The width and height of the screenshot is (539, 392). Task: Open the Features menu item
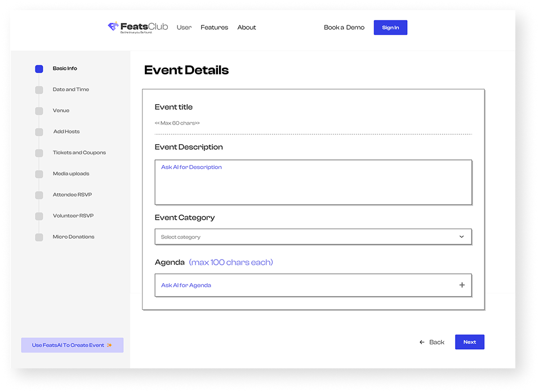pyautogui.click(x=214, y=28)
